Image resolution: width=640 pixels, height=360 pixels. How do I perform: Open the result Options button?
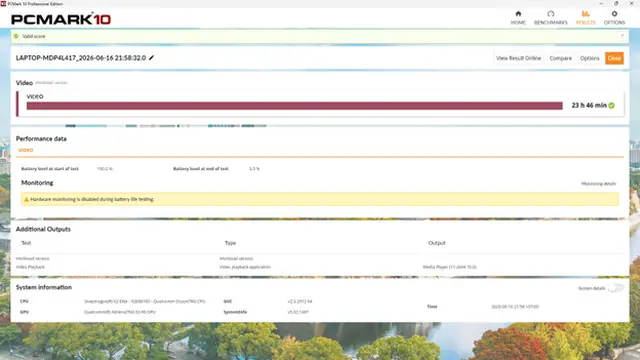pyautogui.click(x=590, y=58)
